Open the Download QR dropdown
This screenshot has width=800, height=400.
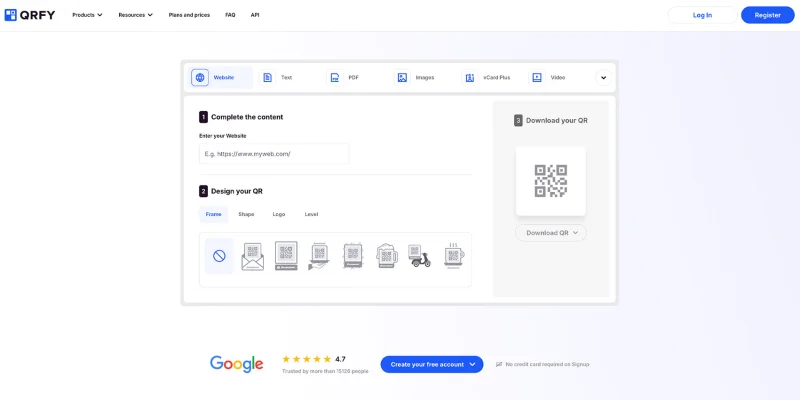point(551,232)
